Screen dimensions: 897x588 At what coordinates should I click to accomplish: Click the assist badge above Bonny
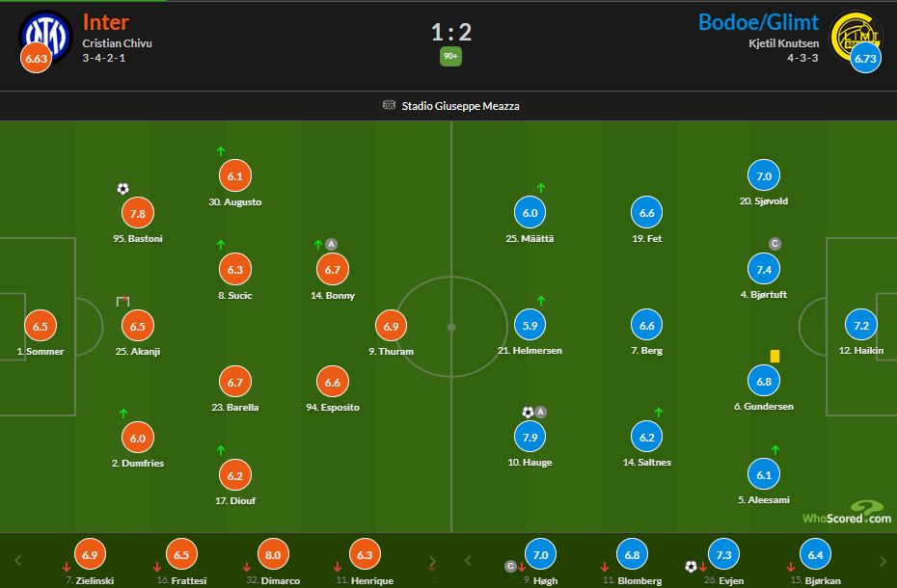point(331,244)
